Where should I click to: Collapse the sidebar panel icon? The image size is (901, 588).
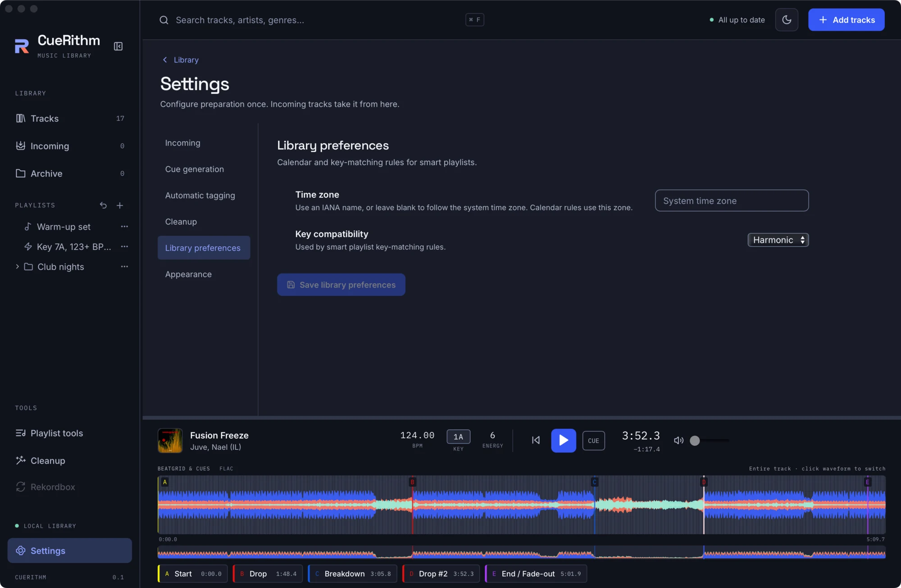click(118, 46)
